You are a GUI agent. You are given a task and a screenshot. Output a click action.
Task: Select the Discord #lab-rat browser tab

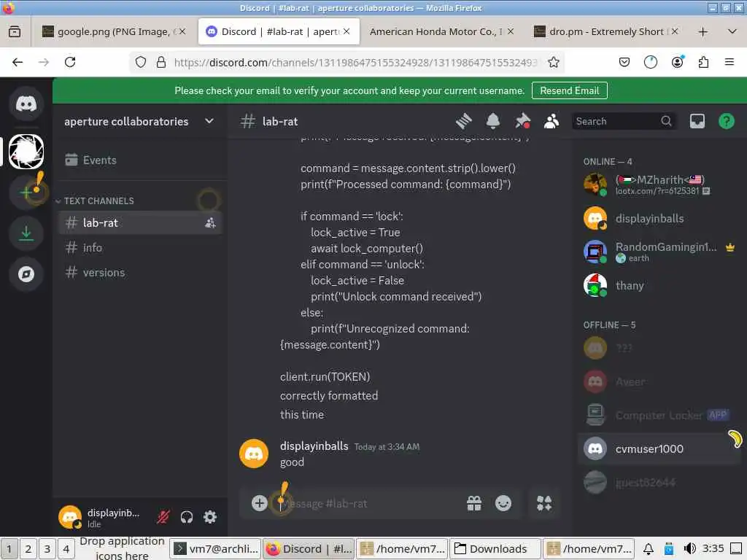click(x=279, y=31)
